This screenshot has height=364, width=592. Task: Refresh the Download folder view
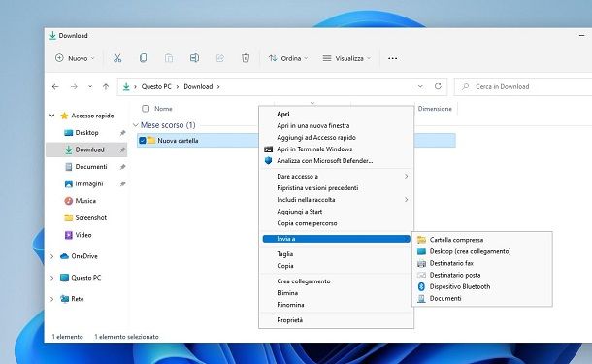point(438,86)
